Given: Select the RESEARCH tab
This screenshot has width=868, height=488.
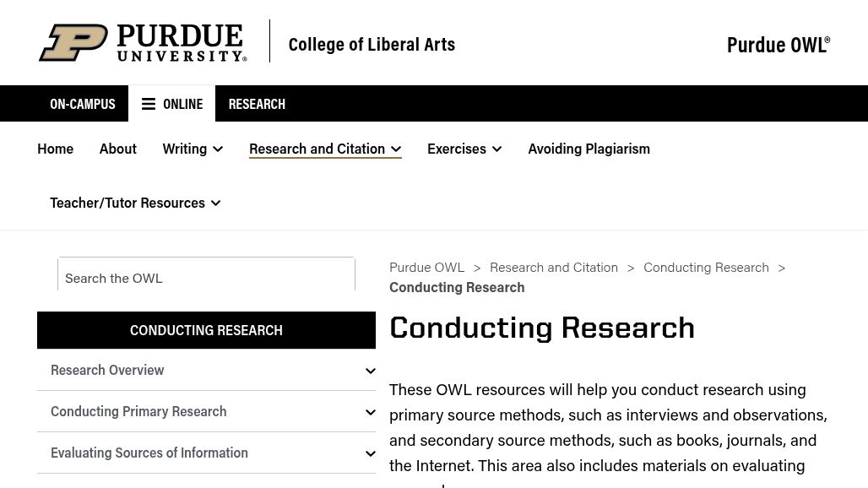Looking at the screenshot, I should 257,103.
